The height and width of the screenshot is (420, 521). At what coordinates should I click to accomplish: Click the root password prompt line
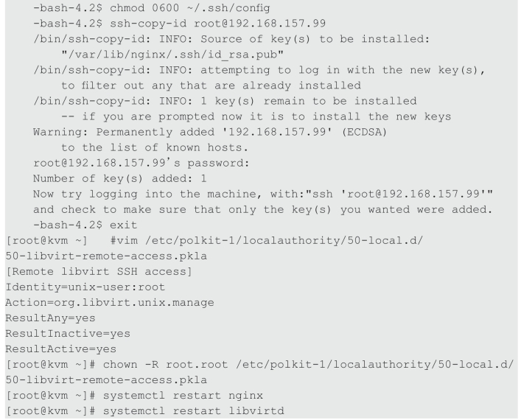coord(141,163)
